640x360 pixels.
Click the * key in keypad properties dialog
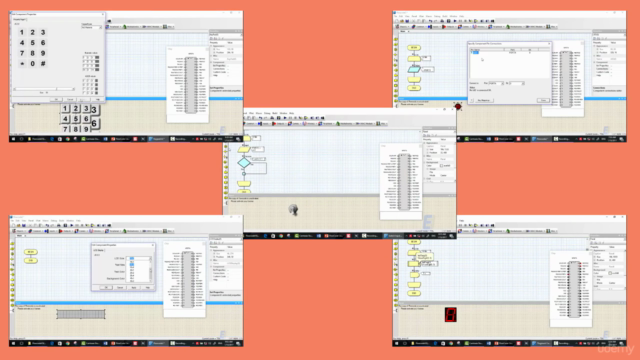click(x=22, y=64)
